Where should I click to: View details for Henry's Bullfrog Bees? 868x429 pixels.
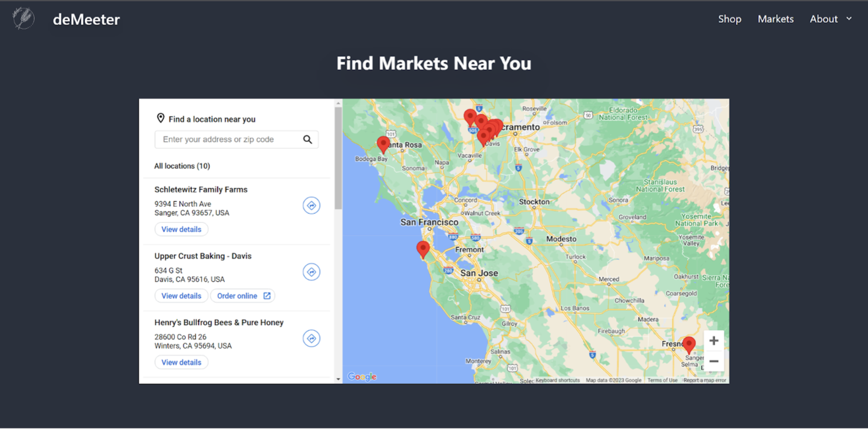coord(181,362)
